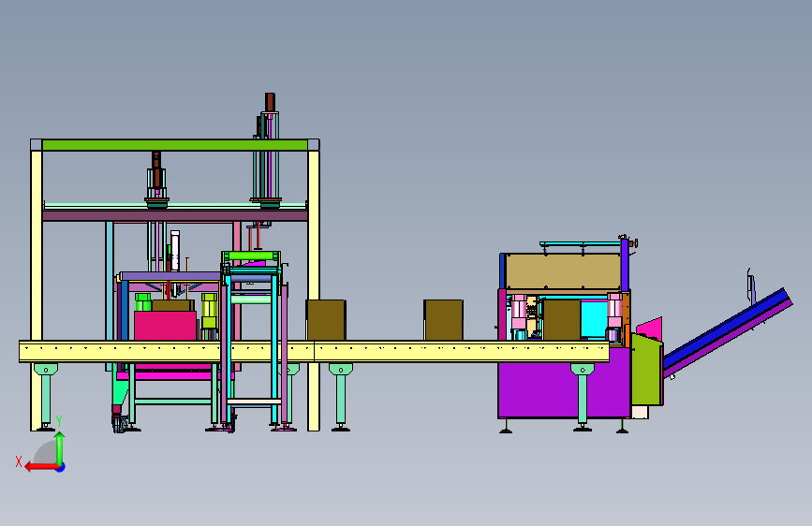Select the dark purple crossbeam of the gantry

click(x=175, y=215)
